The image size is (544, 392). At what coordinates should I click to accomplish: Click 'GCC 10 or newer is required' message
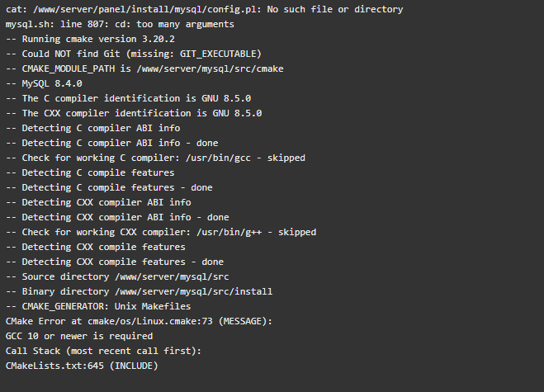click(79, 336)
